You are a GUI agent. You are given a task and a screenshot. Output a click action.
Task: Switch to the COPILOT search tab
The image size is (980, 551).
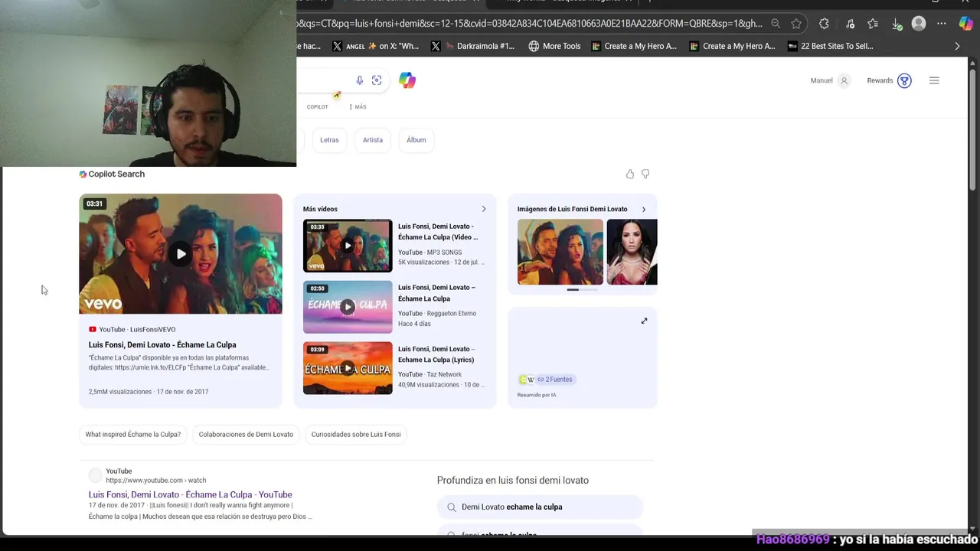point(317,107)
